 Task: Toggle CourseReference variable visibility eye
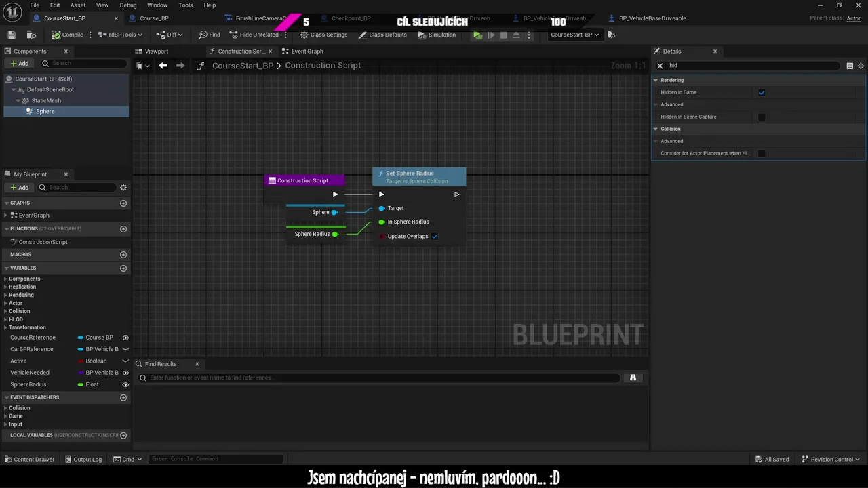(125, 338)
